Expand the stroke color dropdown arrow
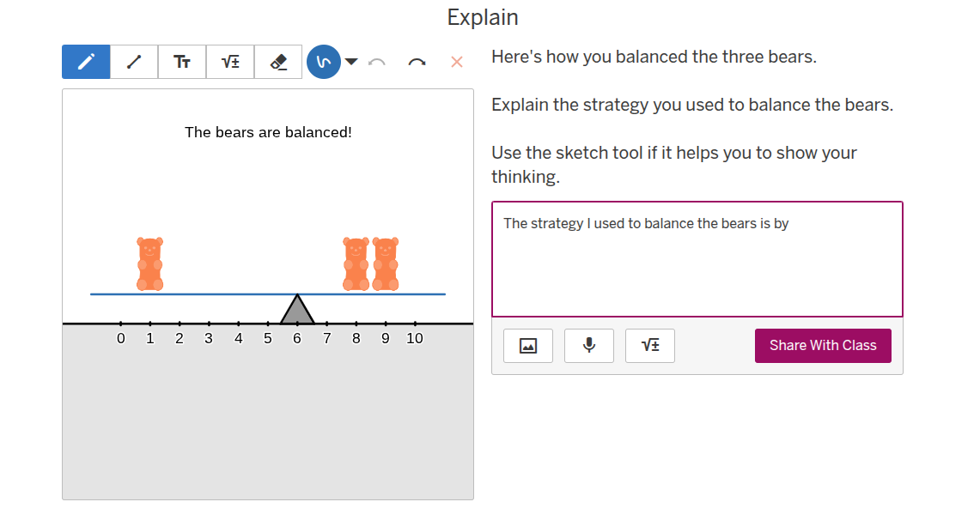The height and width of the screenshot is (520, 980). point(351,62)
